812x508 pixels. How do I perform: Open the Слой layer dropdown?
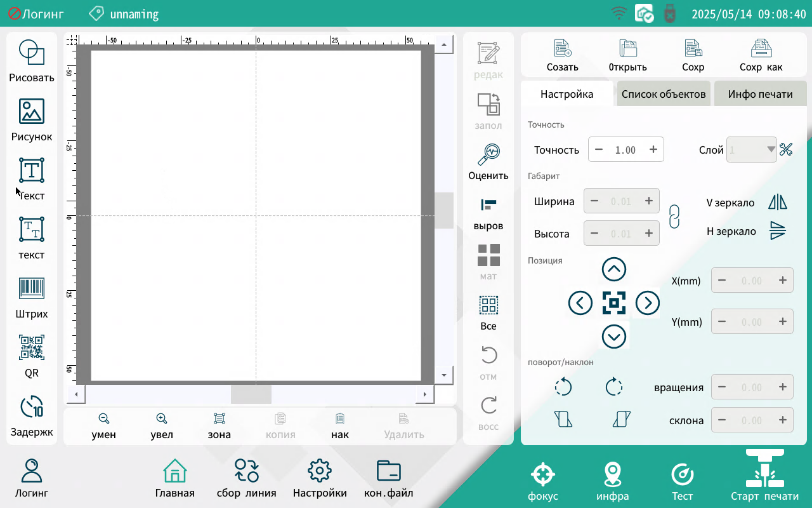(752, 150)
